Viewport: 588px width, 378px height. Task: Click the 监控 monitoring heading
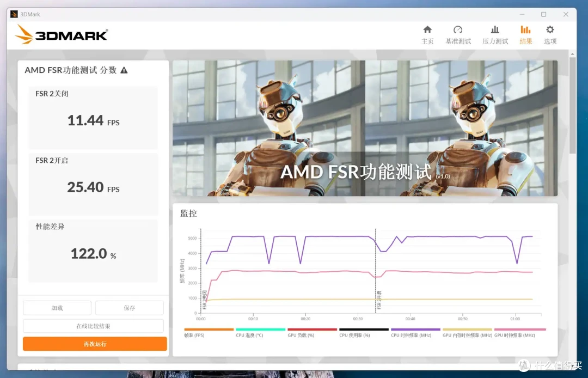[188, 214]
